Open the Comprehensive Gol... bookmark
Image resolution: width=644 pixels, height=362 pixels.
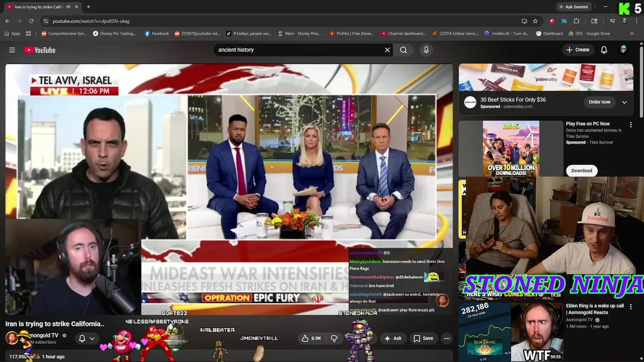(x=63, y=34)
